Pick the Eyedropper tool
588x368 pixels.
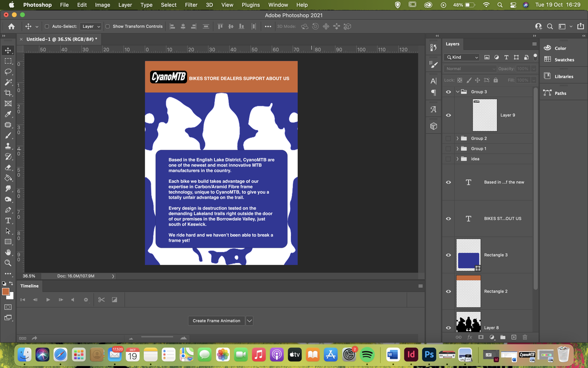pyautogui.click(x=8, y=114)
